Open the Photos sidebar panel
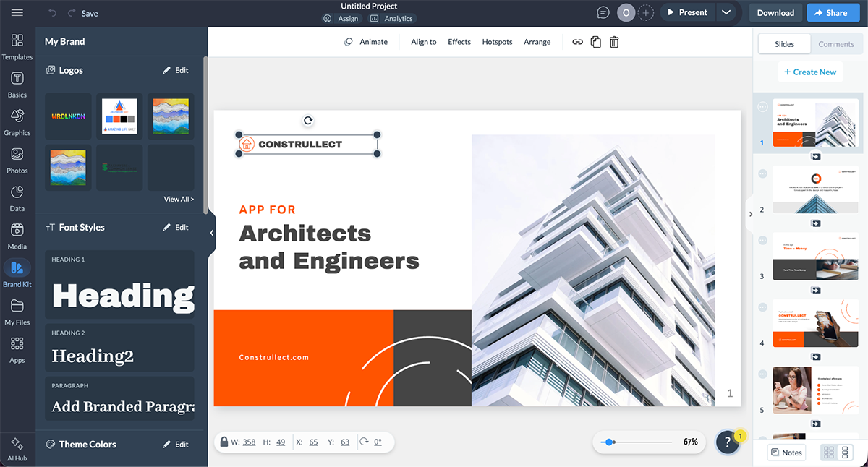868x467 pixels. point(17,160)
